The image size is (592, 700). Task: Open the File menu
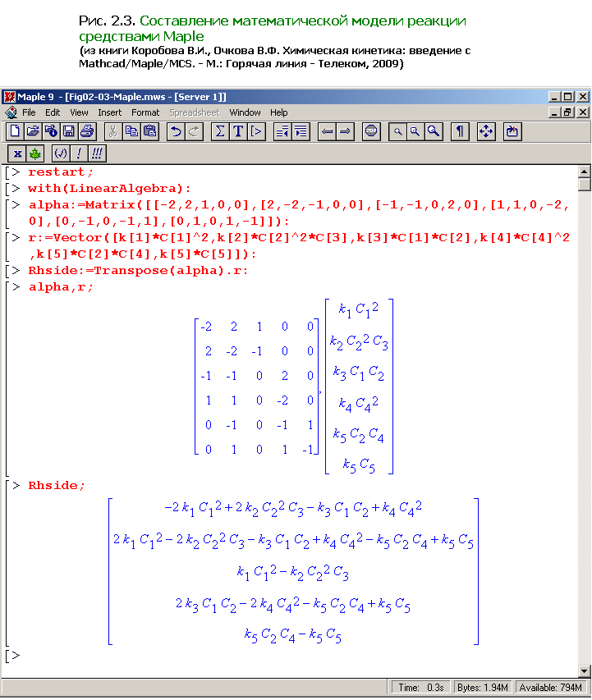click(x=29, y=112)
